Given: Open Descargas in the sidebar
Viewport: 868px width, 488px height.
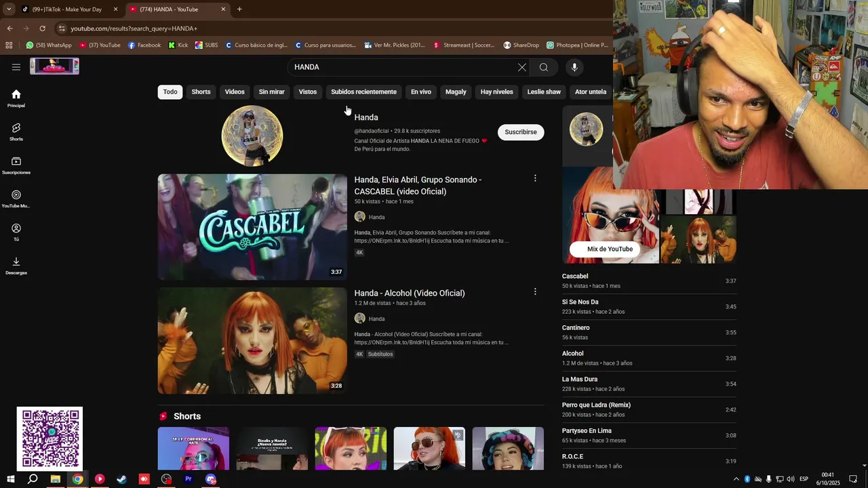Looking at the screenshot, I should point(16,266).
